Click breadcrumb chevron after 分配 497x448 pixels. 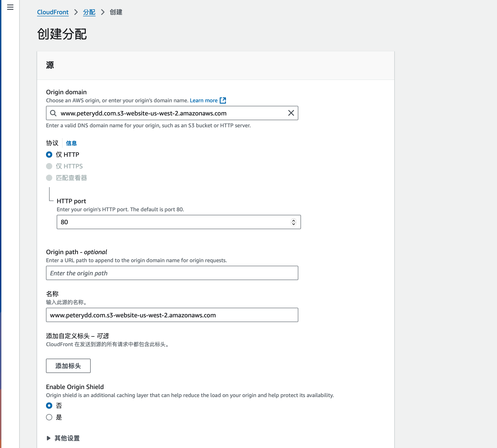click(x=103, y=12)
